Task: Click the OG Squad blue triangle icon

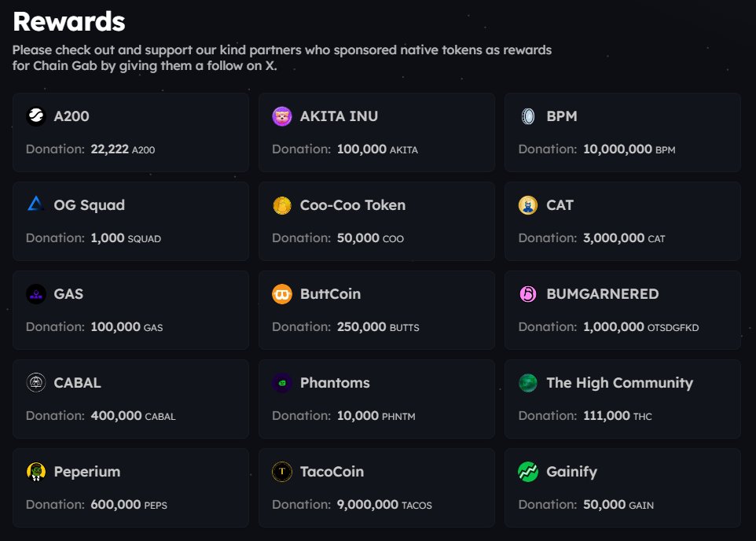Action: click(35, 204)
